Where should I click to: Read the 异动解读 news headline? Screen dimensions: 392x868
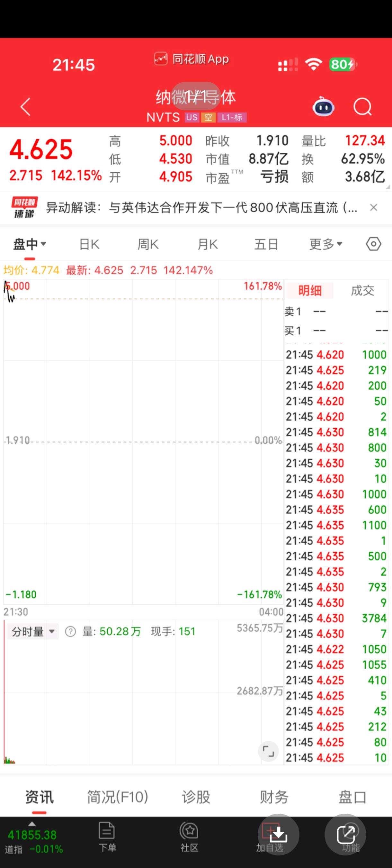coord(201,208)
